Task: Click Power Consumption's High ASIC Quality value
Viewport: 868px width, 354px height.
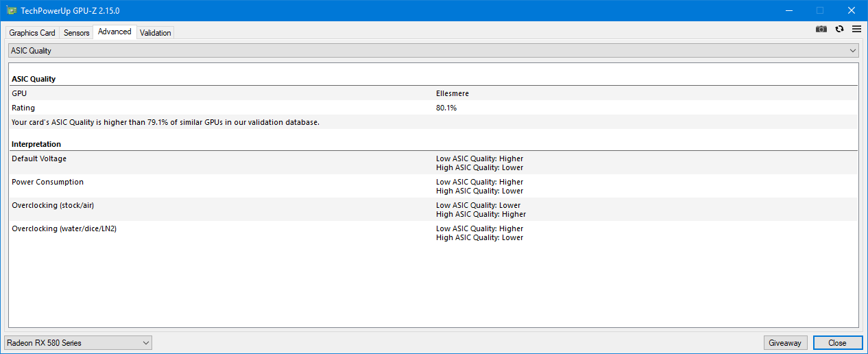Action: point(479,191)
